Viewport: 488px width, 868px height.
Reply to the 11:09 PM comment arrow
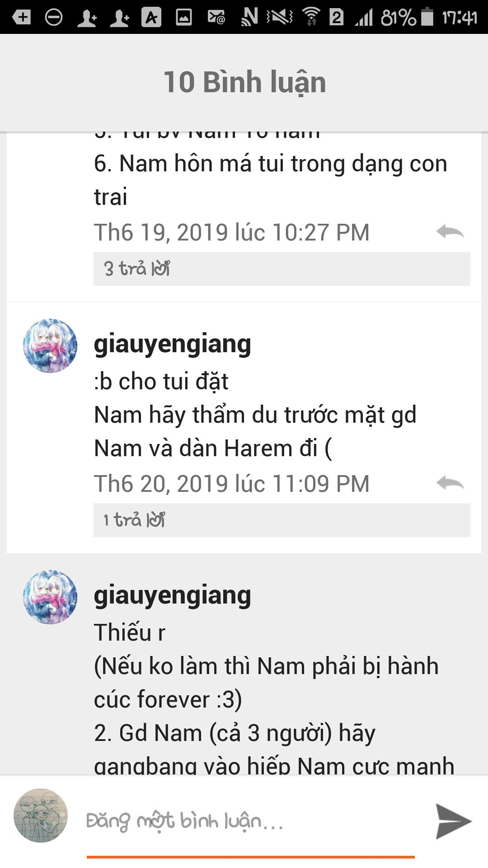[x=450, y=483]
